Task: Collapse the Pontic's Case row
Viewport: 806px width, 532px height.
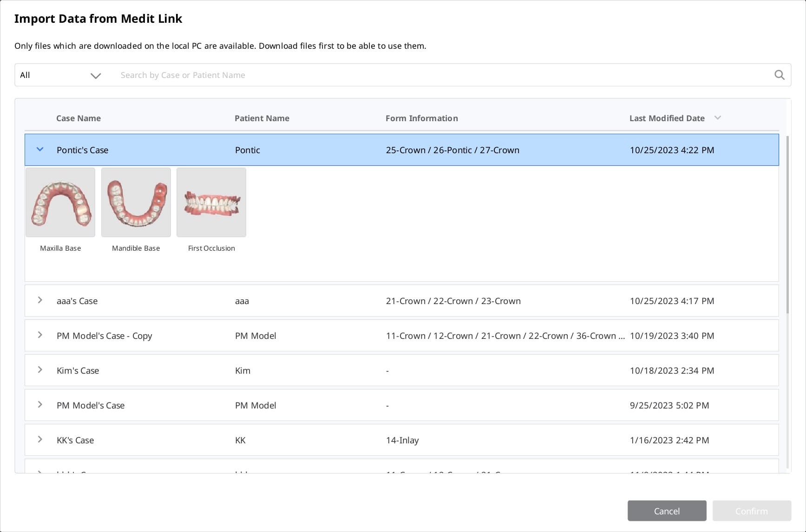Action: pos(40,149)
